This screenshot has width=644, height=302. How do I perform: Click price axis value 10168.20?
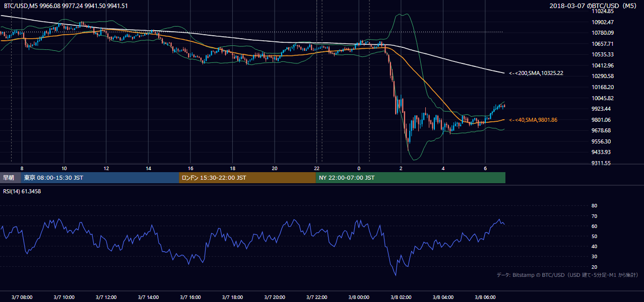(603, 87)
